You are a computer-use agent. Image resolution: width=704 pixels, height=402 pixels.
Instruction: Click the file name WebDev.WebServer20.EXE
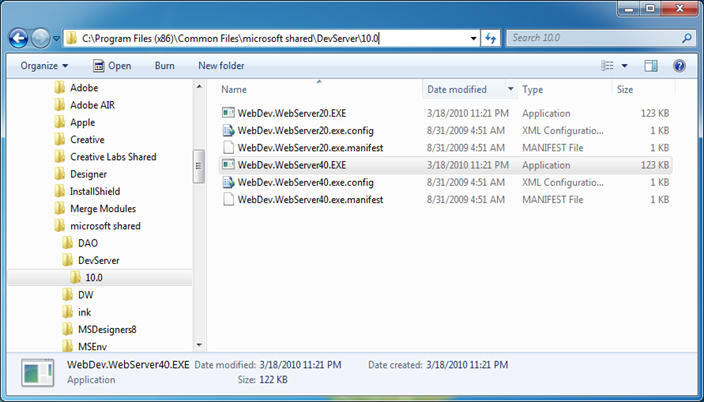[292, 113]
